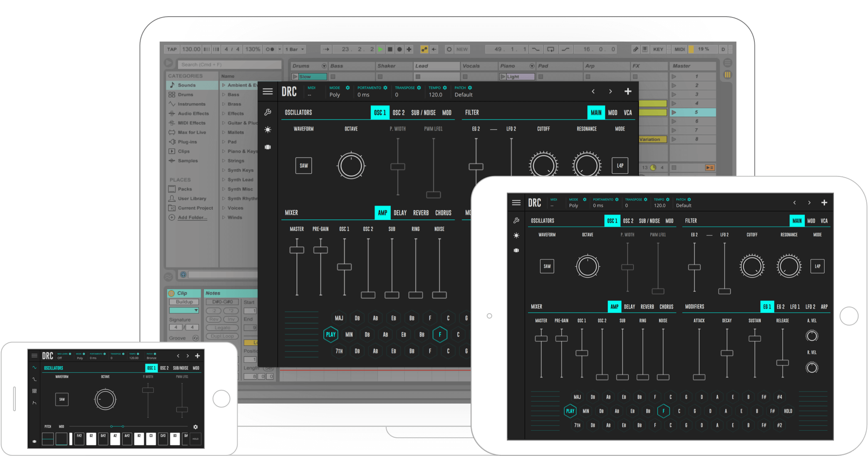
Task: Toggle the PLAY hexagon on tablet chord pad
Action: point(570,411)
